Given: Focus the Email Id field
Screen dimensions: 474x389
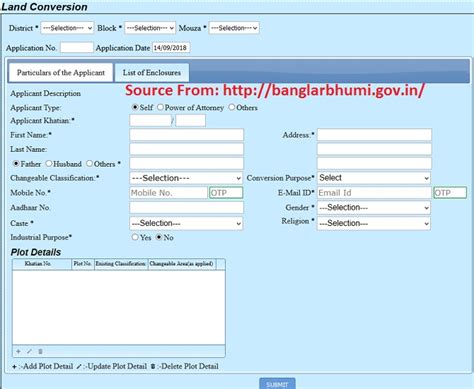Looking at the screenshot, I should (x=374, y=193).
